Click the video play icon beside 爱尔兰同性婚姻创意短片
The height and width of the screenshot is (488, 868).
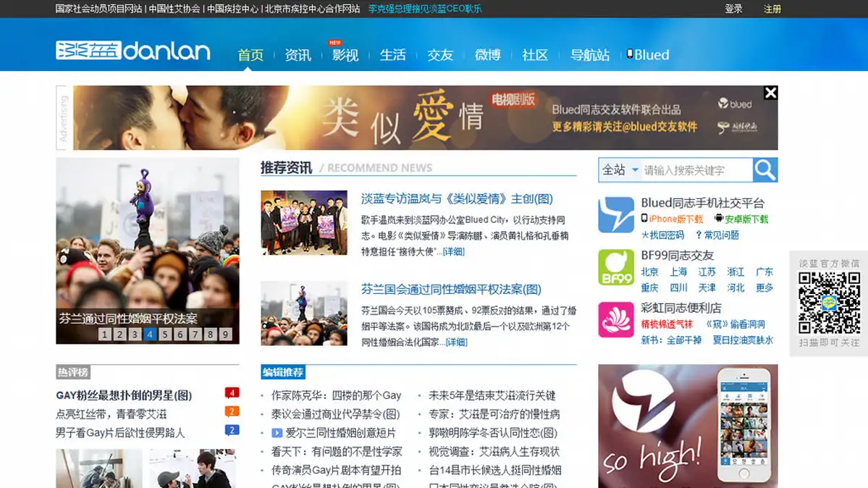tap(277, 433)
